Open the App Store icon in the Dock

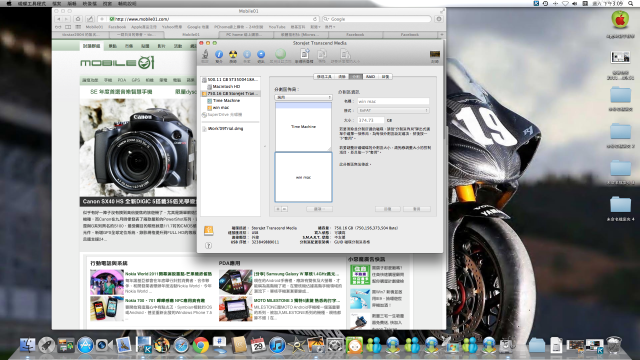point(85,345)
